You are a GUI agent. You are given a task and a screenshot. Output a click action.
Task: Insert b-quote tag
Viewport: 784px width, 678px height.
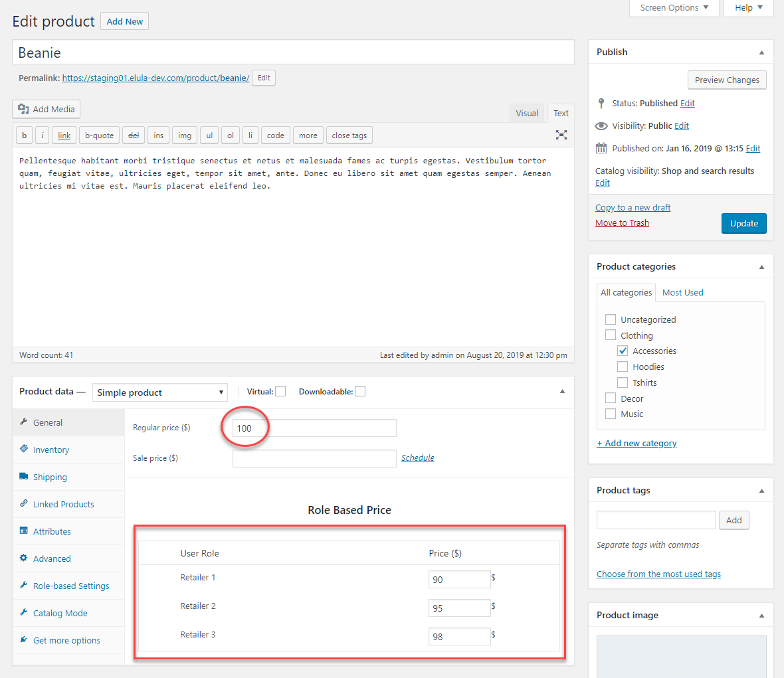tap(99, 135)
